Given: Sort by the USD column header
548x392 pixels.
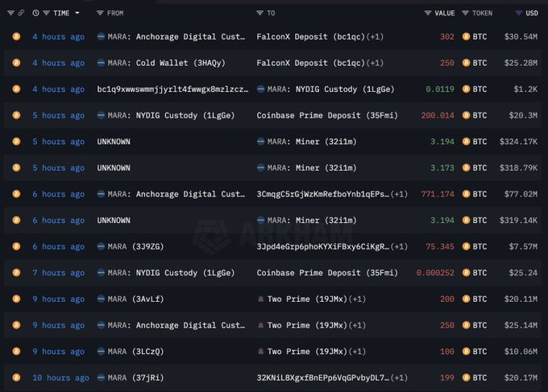Looking at the screenshot, I should 532,13.
